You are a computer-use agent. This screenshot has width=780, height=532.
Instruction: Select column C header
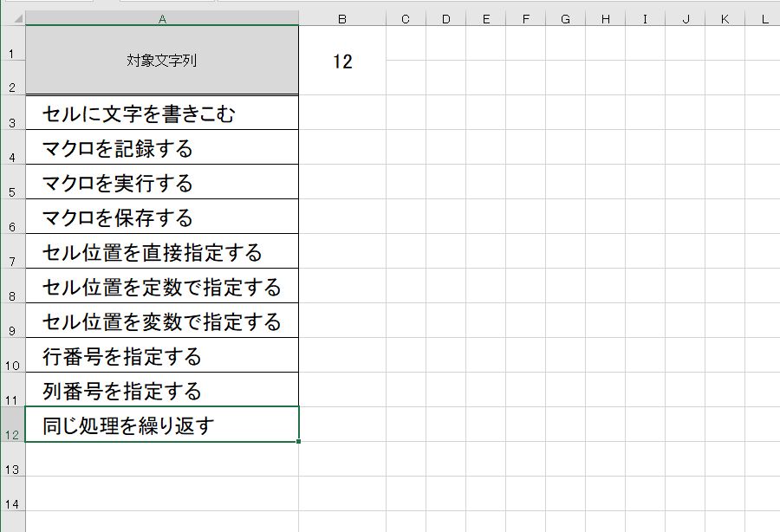(406, 18)
